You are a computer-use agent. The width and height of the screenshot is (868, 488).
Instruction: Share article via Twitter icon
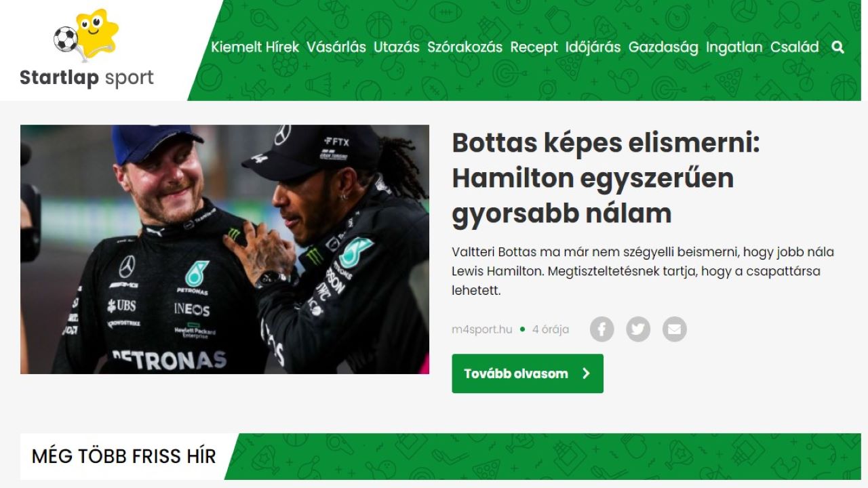(x=638, y=329)
